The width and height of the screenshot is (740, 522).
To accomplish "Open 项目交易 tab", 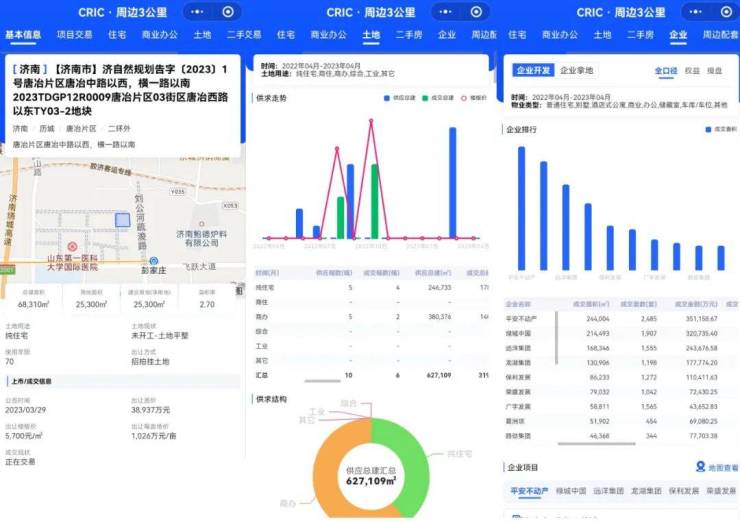I will click(75, 34).
